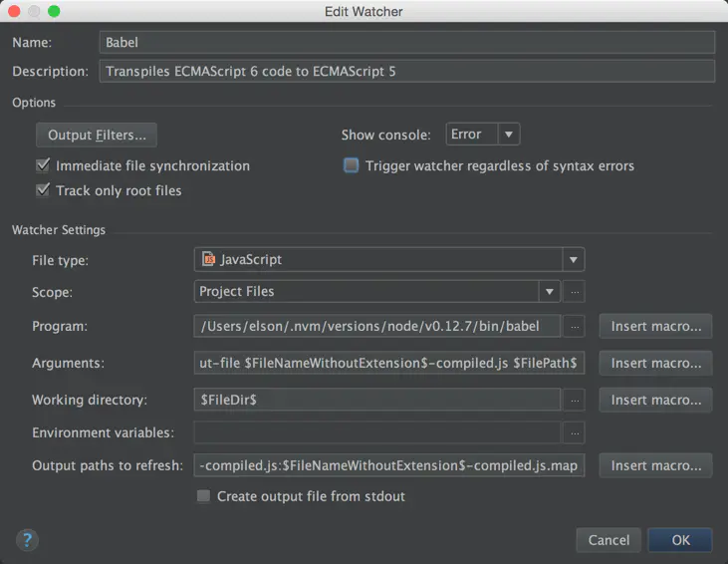Expand the File type dropdown
The width and height of the screenshot is (728, 564).
coord(573,260)
